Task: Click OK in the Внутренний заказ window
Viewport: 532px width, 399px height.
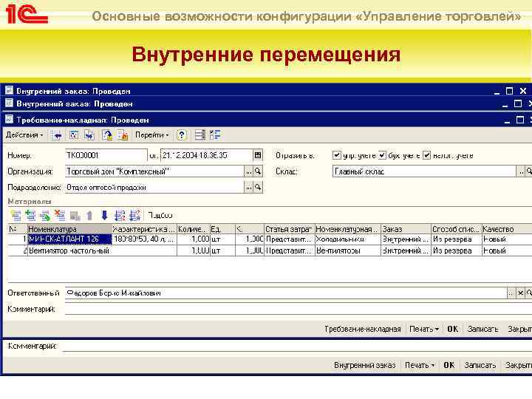Action: coord(449,366)
